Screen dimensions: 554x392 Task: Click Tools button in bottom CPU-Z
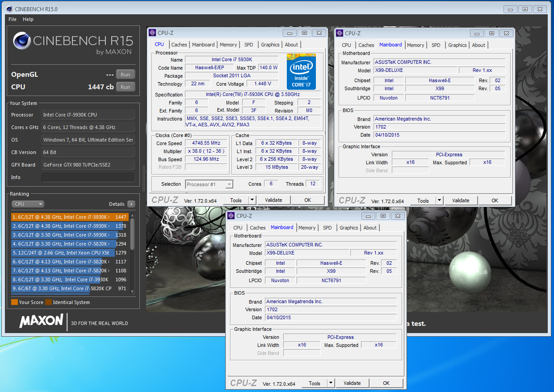pyautogui.click(x=314, y=383)
